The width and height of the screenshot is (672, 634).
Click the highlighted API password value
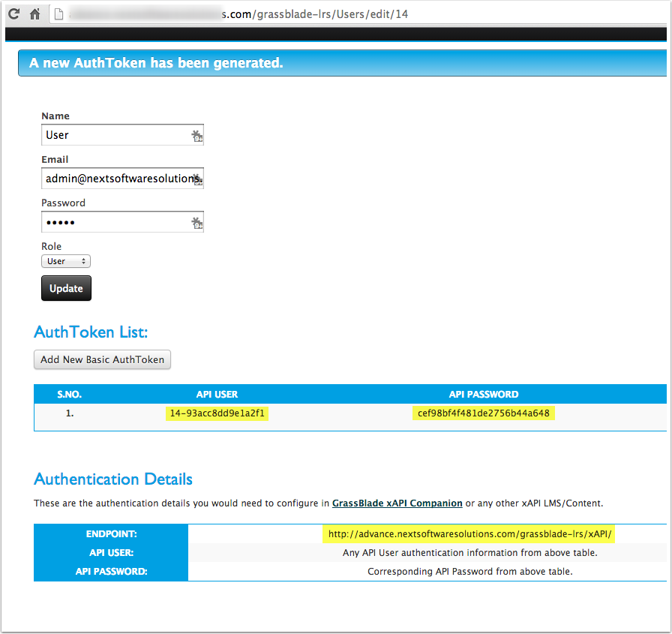[x=483, y=413]
